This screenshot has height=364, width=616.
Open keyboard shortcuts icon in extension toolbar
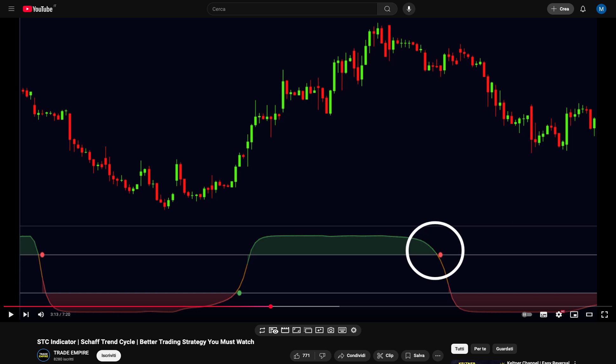coord(342,330)
